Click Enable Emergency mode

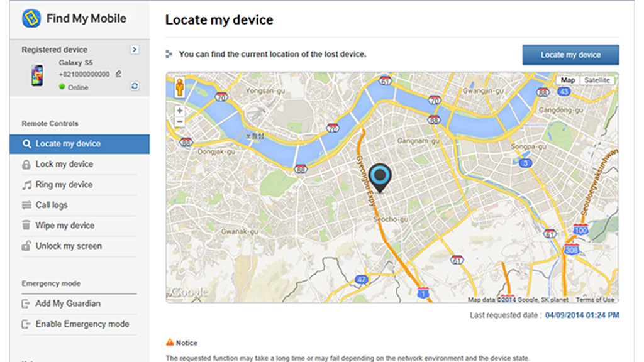[x=82, y=324]
